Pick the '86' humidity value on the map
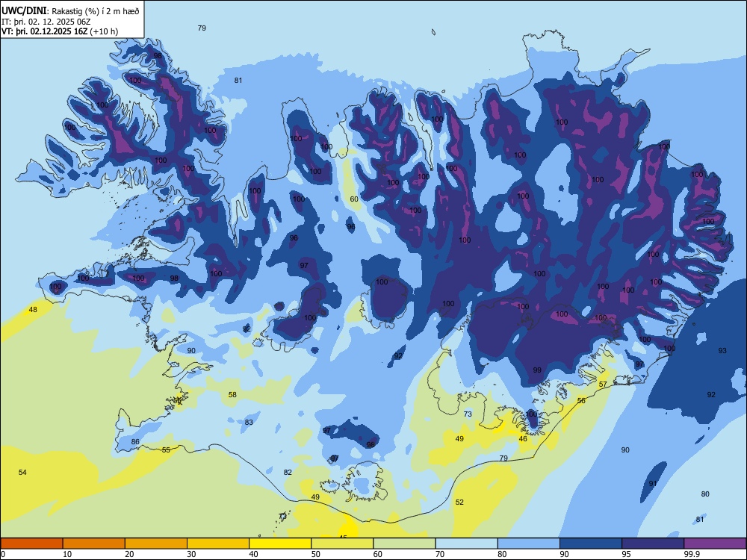The image size is (747, 560). click(135, 442)
